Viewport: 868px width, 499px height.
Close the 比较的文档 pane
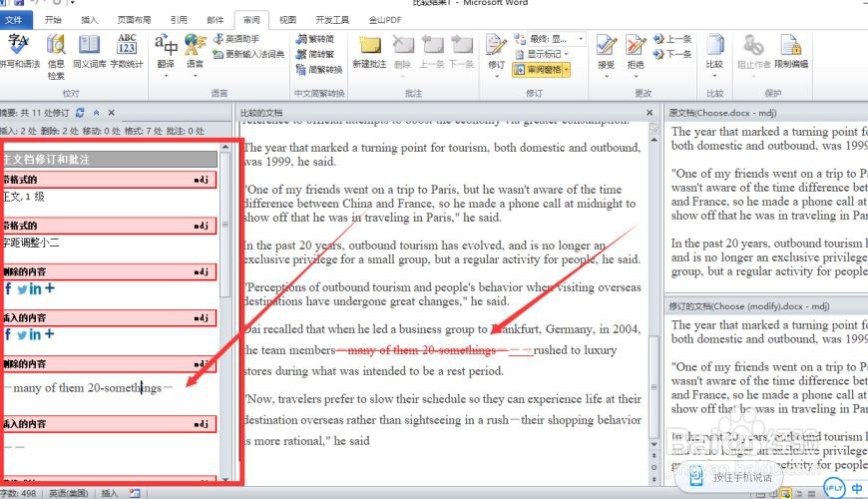(650, 113)
